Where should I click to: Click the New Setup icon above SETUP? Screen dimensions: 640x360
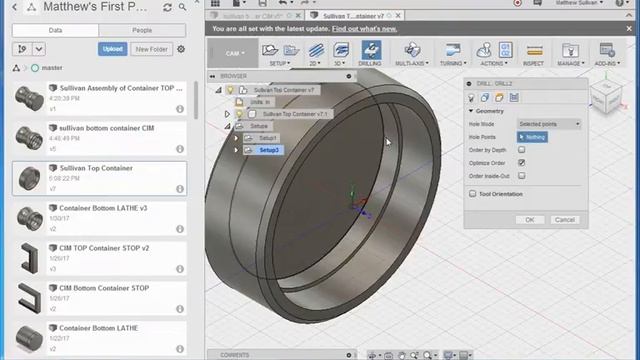pos(270,50)
